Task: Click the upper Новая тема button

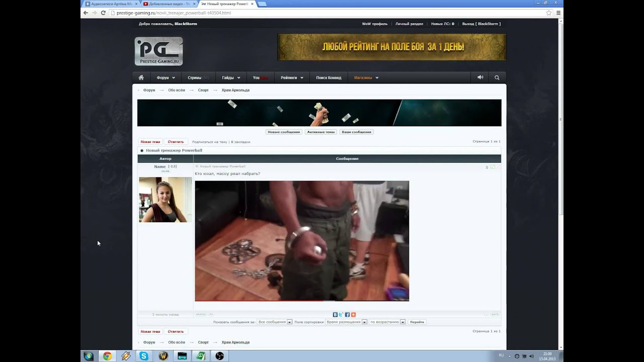Action: point(150,142)
